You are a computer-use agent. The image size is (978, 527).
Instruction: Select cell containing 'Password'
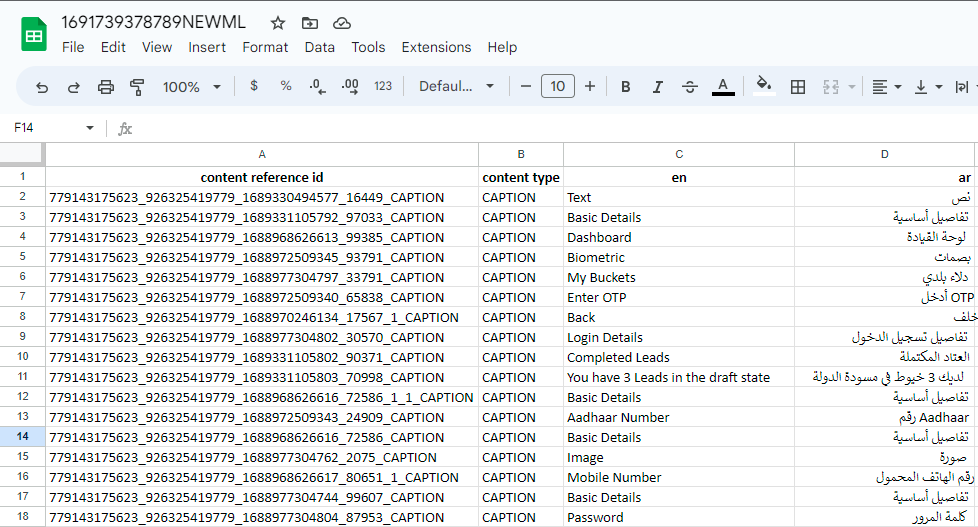coord(679,517)
